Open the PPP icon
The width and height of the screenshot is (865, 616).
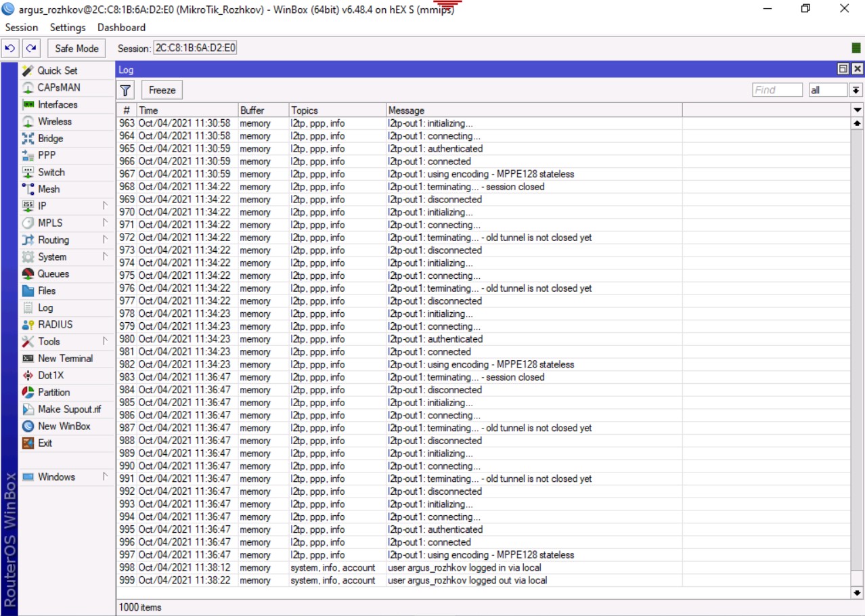click(28, 155)
